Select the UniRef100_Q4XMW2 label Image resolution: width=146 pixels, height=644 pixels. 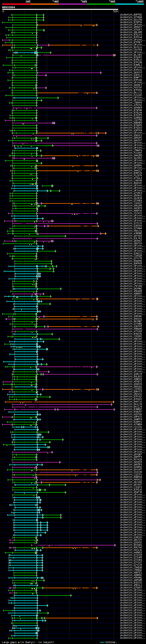[131, 289]
